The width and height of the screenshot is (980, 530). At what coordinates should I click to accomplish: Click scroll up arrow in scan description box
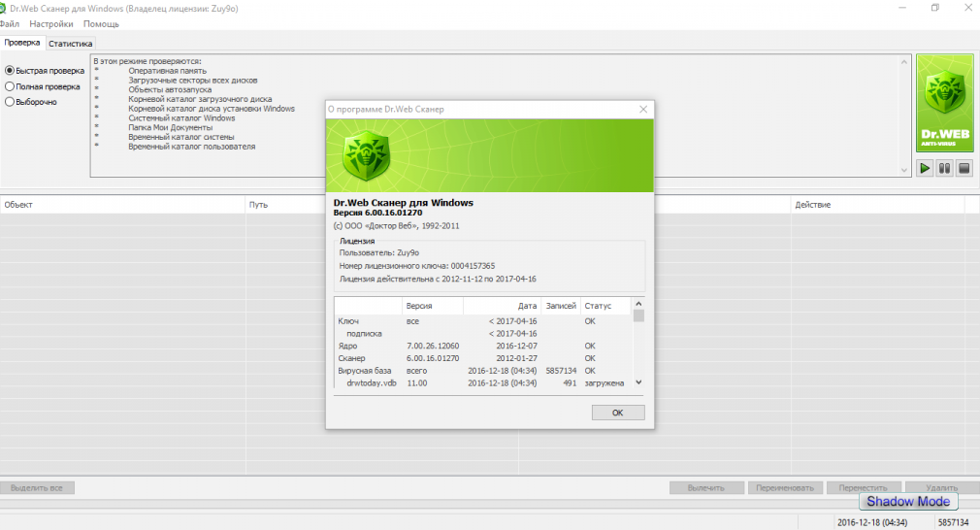pyautogui.click(x=903, y=62)
